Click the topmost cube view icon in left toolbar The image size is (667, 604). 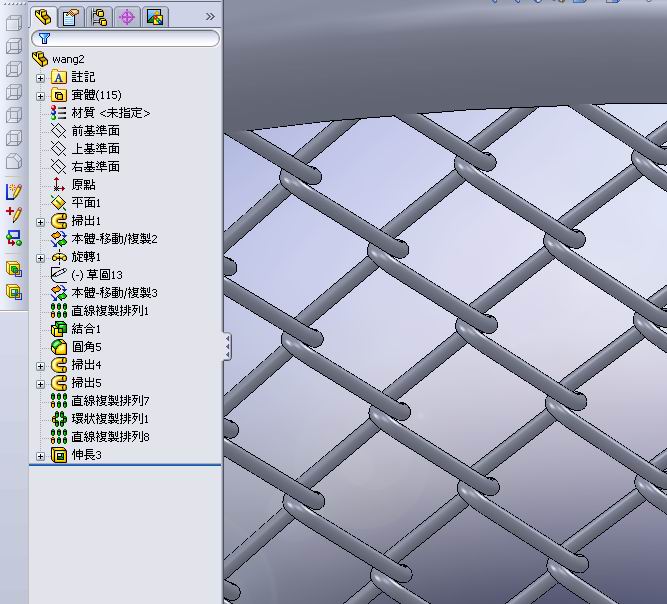pos(14,23)
